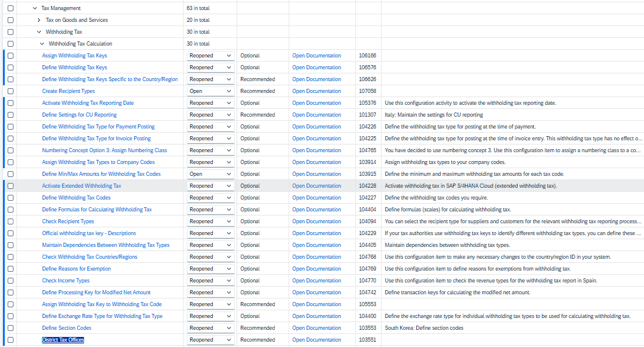Select checkbox for Define Settings for CU Reporting
Screen dimensions: 644x347
pyautogui.click(x=11, y=115)
